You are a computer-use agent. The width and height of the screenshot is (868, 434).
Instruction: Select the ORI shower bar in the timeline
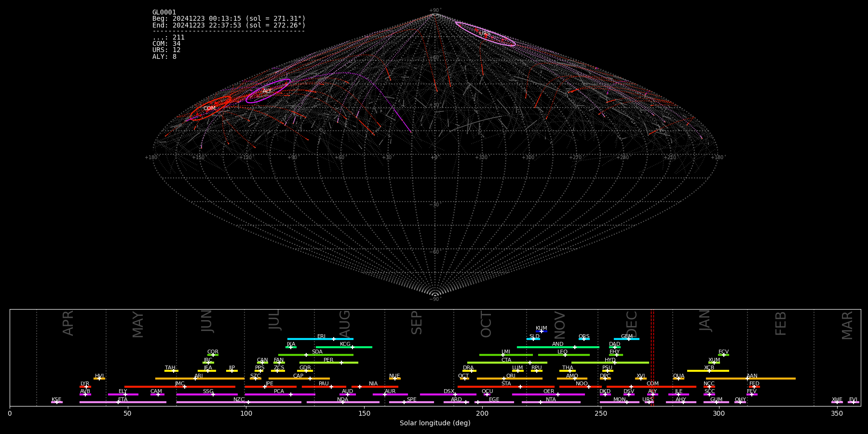pyautogui.click(x=510, y=379)
